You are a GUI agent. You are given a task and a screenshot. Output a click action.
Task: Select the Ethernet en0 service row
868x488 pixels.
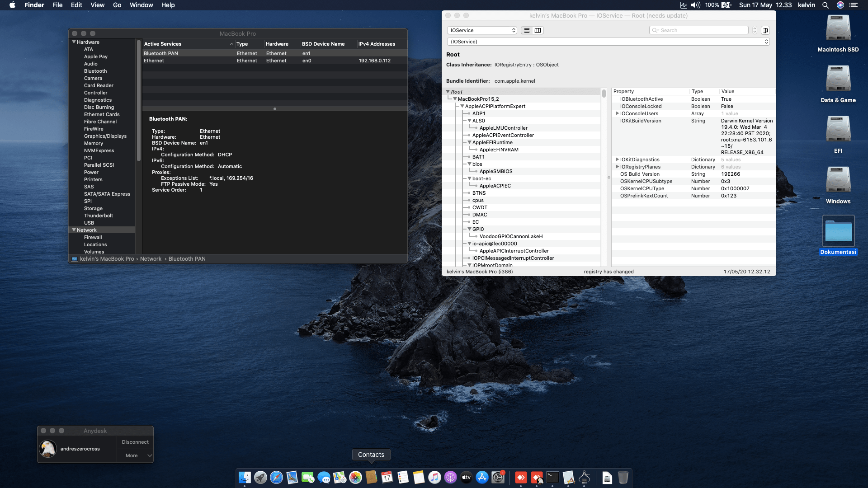point(275,61)
